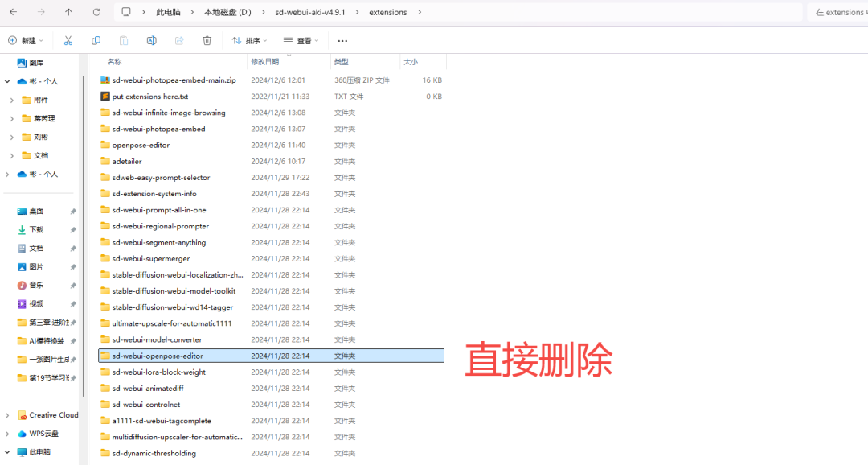868x465 pixels.
Task: Click the Cut scissors icon in toolbar
Action: (x=68, y=40)
